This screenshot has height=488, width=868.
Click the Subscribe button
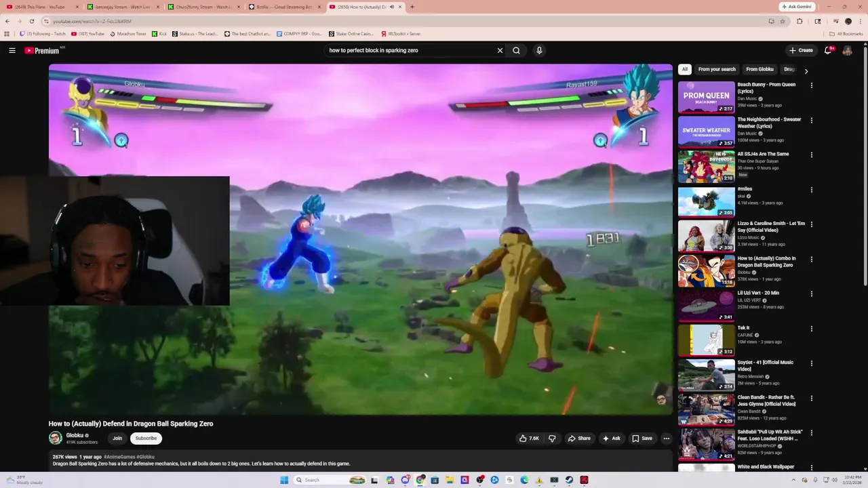point(146,438)
